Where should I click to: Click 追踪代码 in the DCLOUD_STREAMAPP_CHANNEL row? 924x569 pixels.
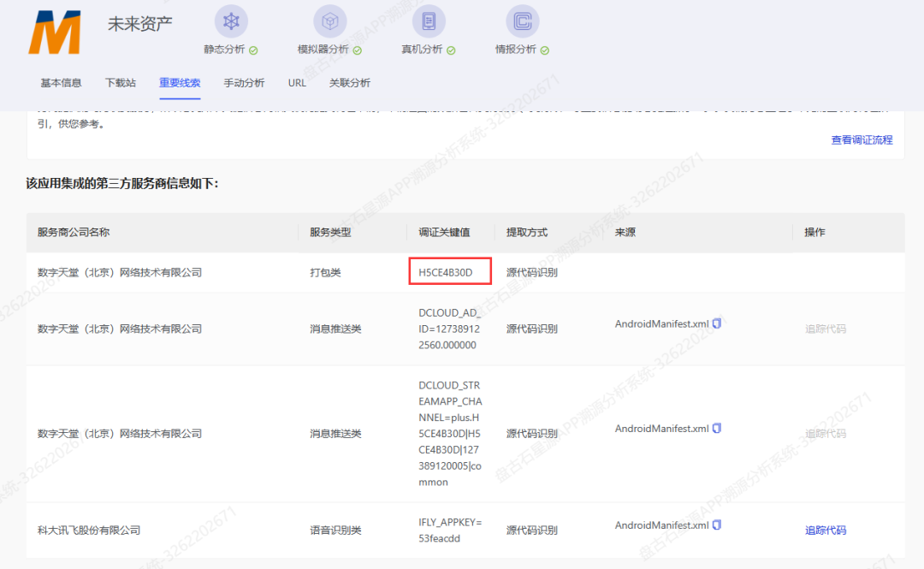825,434
